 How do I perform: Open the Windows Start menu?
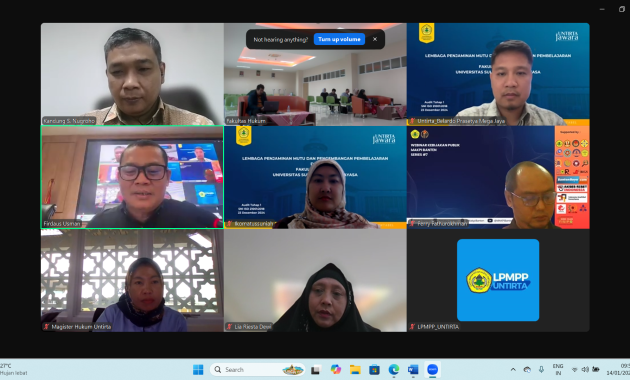198,370
